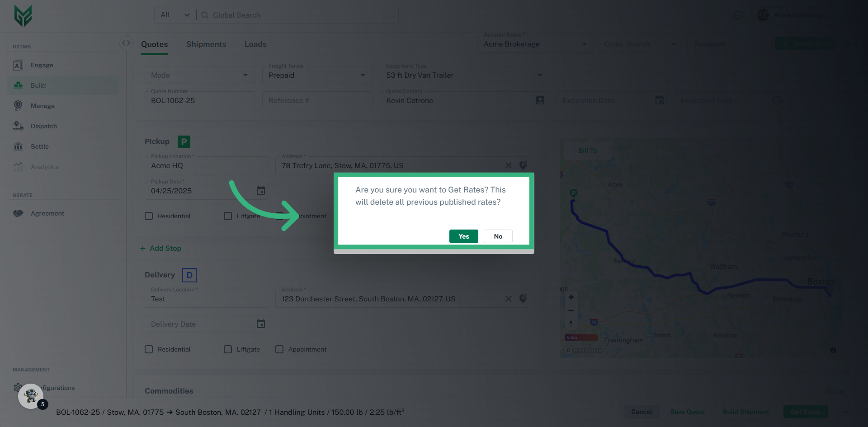Click the Global Search magnifier icon
The image size is (868, 427).
pos(205,15)
